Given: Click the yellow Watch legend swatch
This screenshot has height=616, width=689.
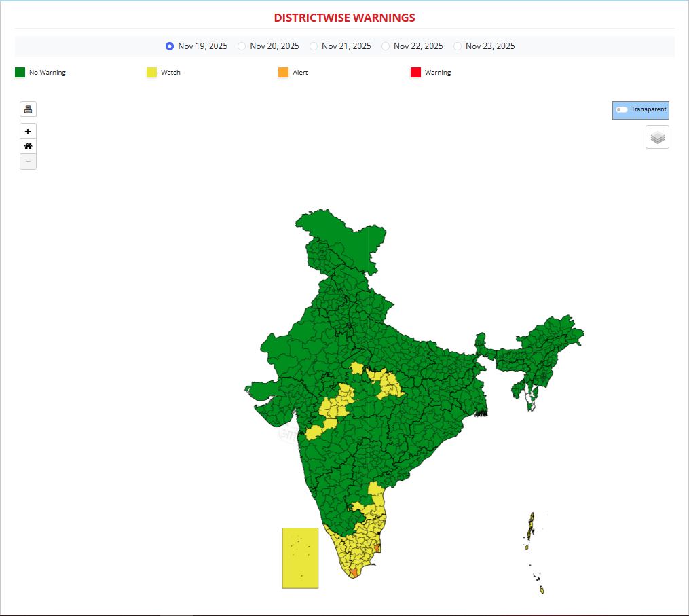Looking at the screenshot, I should pos(152,73).
